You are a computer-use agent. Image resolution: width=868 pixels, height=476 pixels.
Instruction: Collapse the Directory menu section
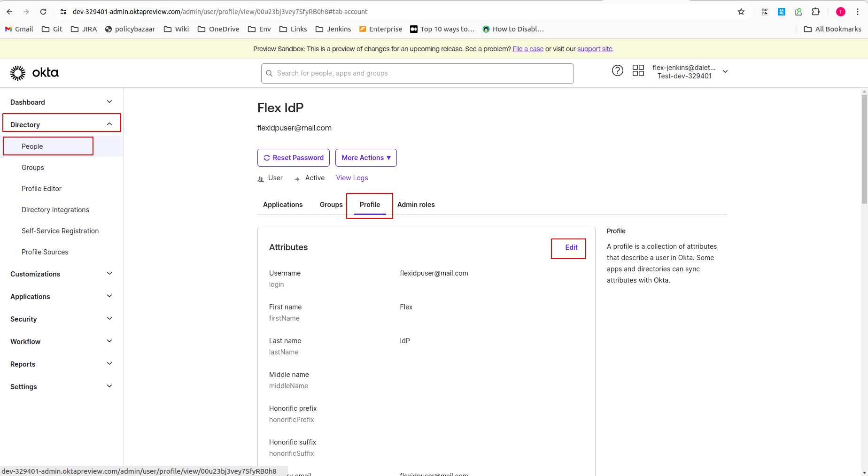(62, 124)
